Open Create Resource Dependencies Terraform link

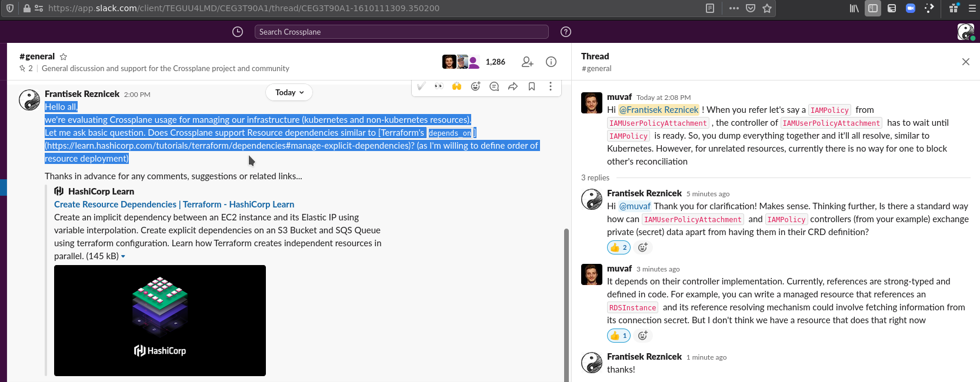(x=174, y=205)
